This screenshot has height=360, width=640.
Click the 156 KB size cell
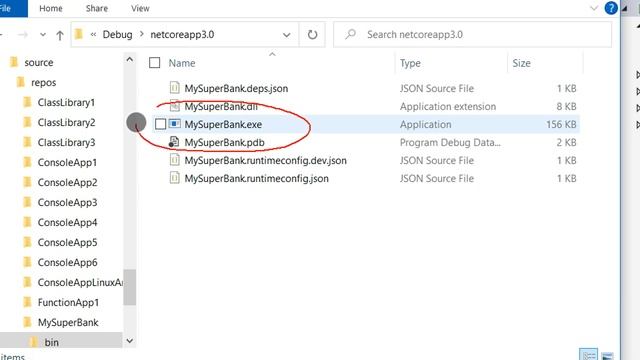(x=561, y=124)
